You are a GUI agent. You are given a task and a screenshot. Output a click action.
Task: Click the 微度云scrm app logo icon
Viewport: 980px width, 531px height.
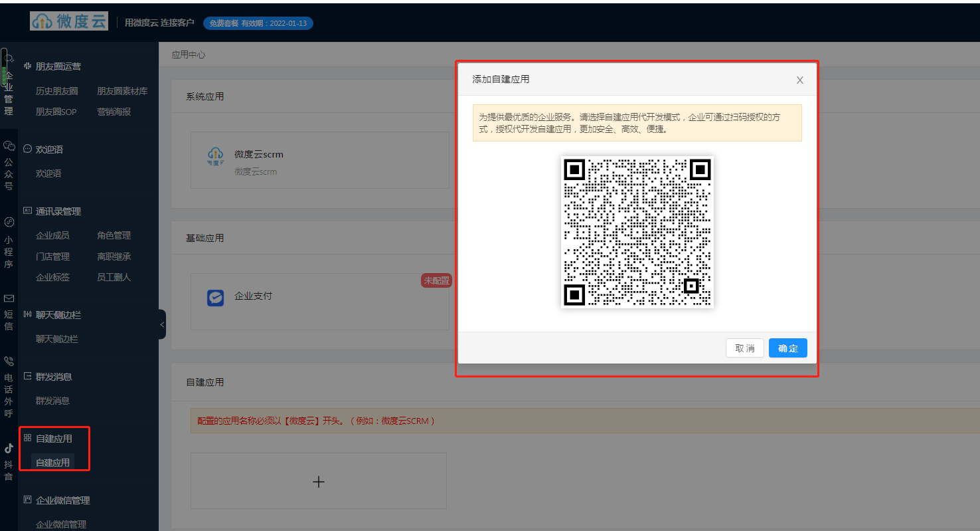click(x=215, y=157)
